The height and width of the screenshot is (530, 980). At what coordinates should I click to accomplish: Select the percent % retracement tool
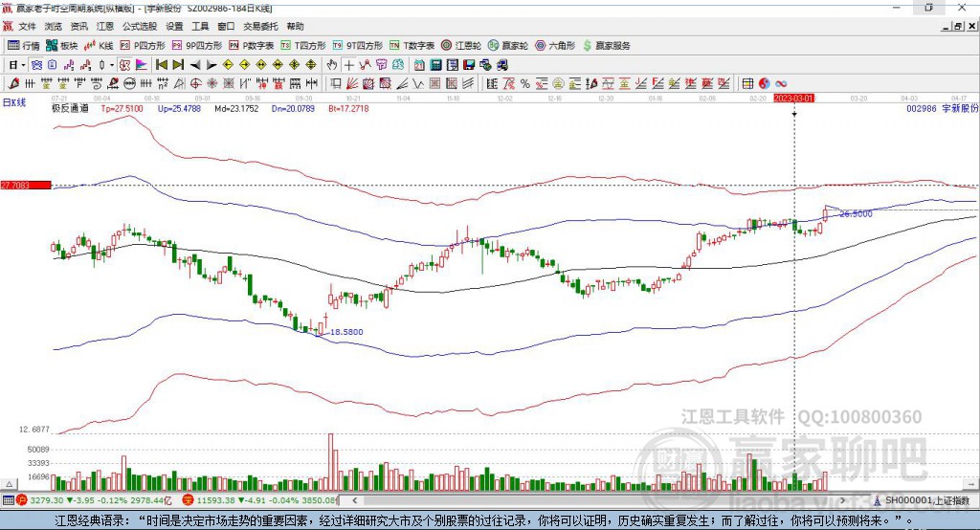525,83
